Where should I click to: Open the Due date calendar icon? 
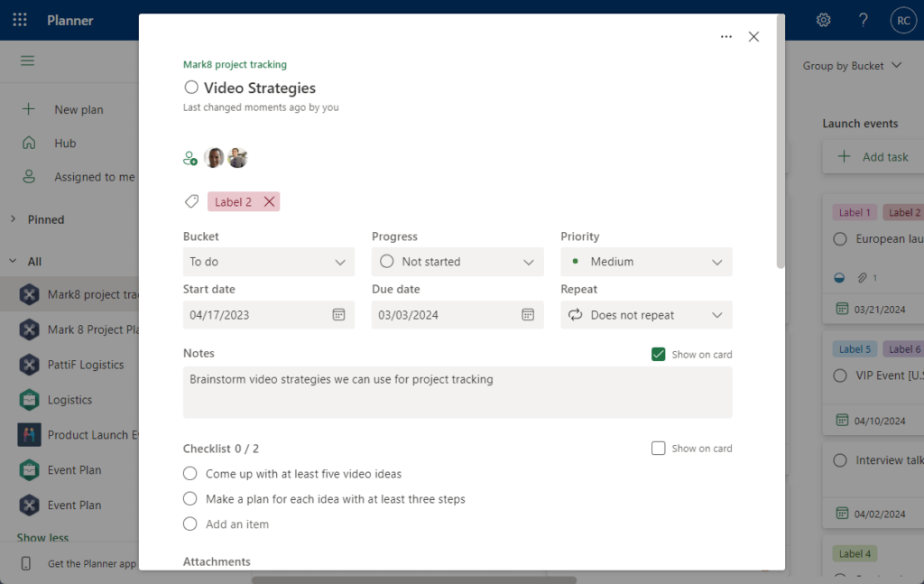(x=527, y=315)
